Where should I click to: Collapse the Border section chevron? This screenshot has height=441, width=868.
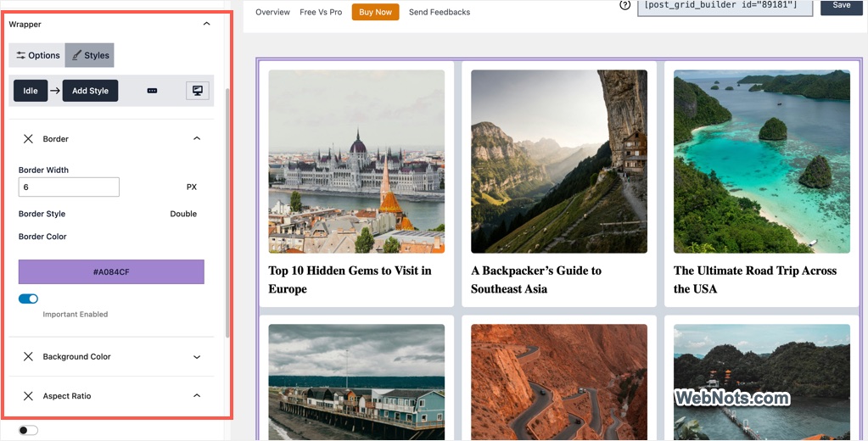tap(197, 139)
